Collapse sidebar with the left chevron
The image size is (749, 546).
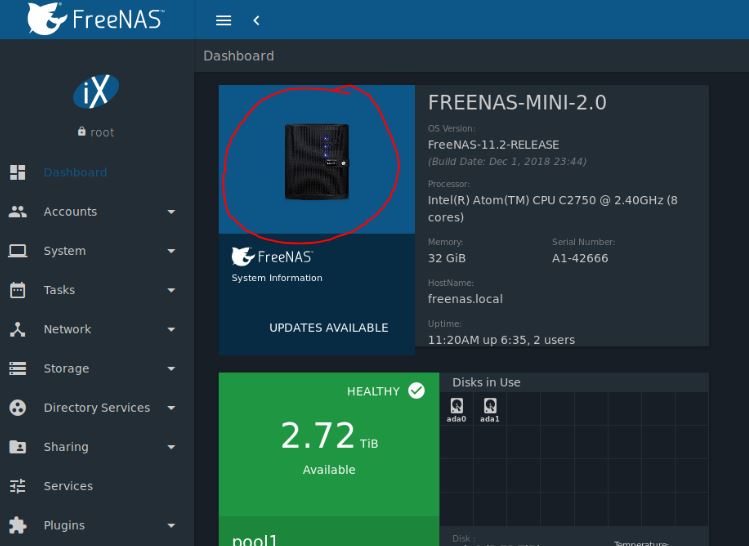click(x=257, y=21)
